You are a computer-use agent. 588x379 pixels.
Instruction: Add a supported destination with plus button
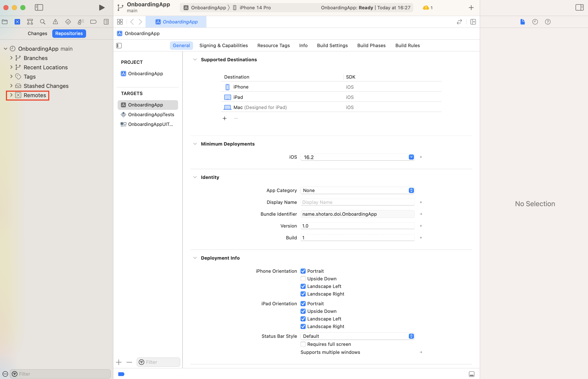(225, 118)
